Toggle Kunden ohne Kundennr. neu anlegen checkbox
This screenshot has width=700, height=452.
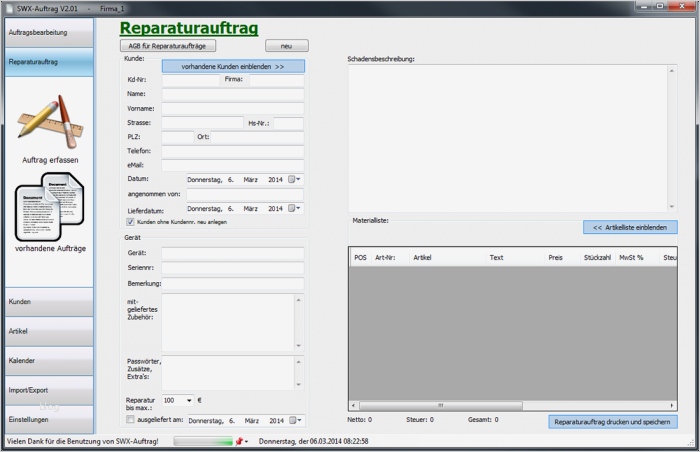[130, 222]
